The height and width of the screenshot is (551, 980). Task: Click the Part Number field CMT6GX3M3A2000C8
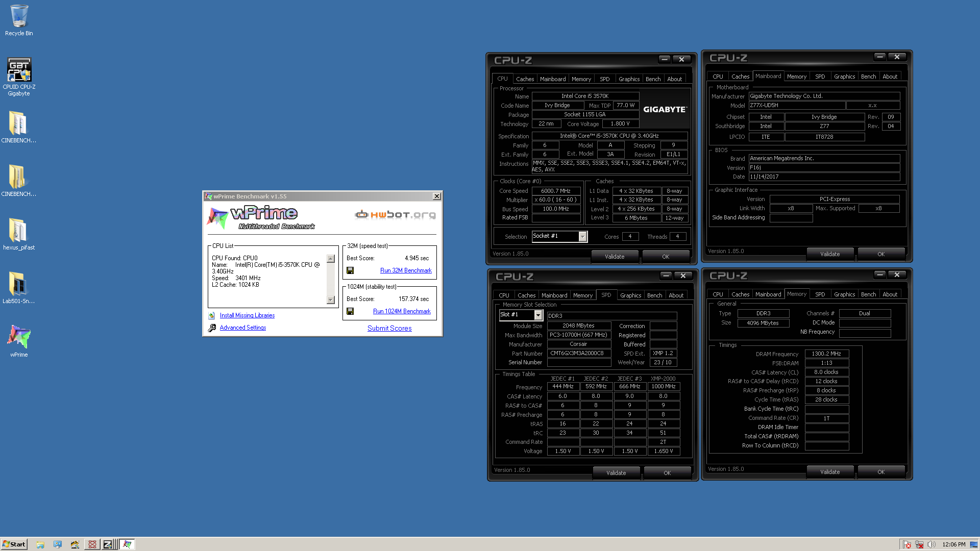(579, 353)
